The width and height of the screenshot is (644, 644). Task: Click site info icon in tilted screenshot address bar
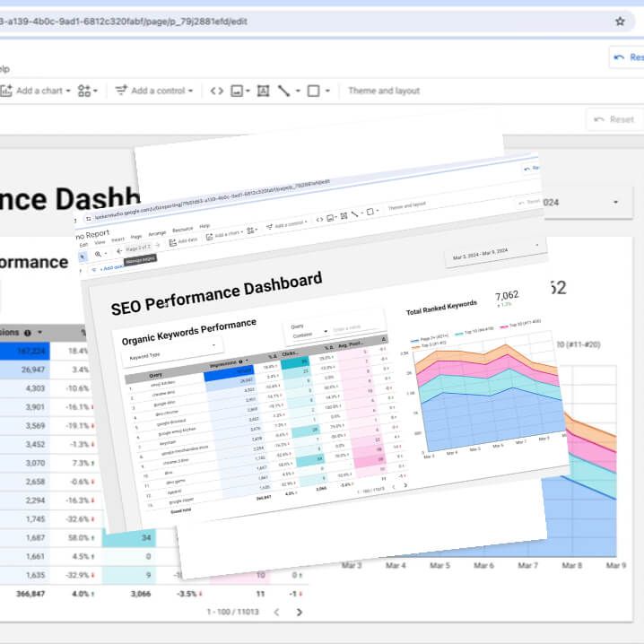[88, 219]
